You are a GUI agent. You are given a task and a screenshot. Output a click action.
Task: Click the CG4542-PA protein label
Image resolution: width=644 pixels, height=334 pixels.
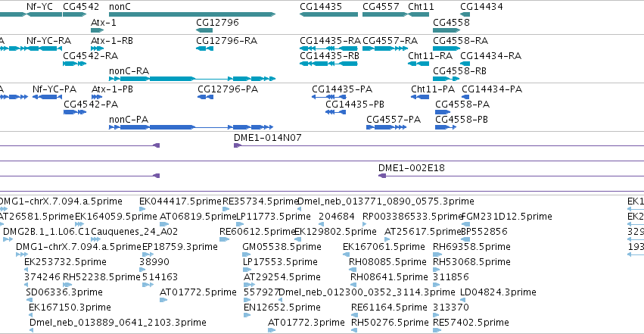pyautogui.click(x=91, y=105)
